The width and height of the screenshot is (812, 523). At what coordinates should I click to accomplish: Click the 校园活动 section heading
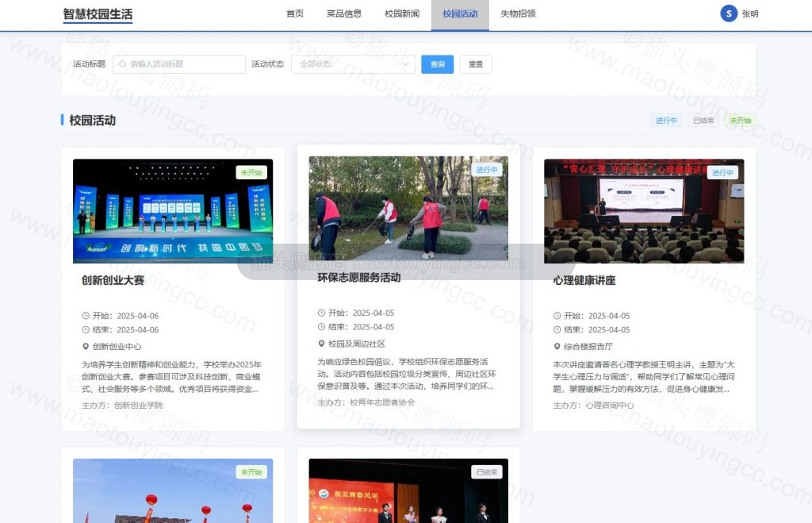pyautogui.click(x=92, y=121)
